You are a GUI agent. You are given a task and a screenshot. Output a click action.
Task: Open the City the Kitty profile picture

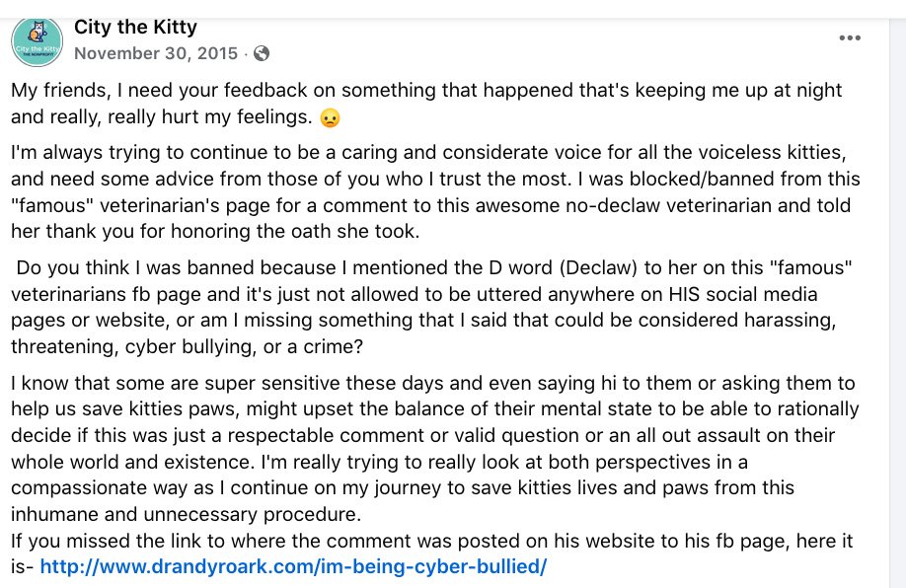click(x=37, y=41)
